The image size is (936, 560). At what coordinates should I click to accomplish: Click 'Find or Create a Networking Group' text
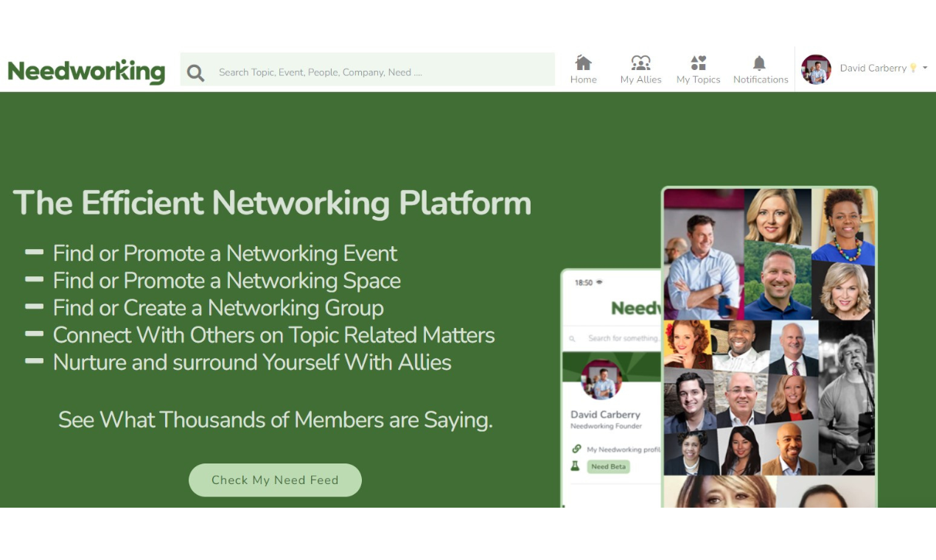point(218,308)
